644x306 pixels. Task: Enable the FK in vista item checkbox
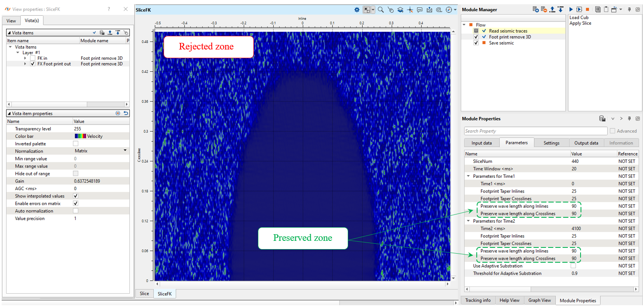point(33,58)
